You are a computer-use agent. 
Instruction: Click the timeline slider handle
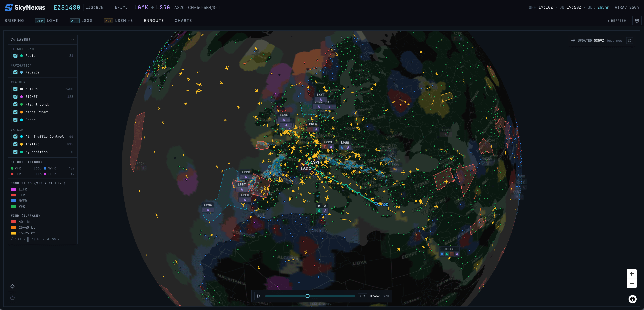(x=308, y=296)
